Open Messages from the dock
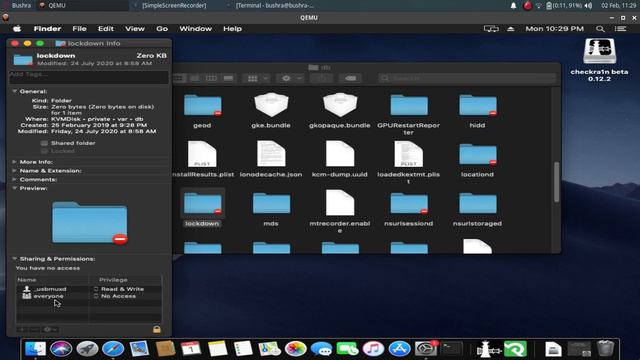This screenshot has width=640, height=360. [321, 349]
